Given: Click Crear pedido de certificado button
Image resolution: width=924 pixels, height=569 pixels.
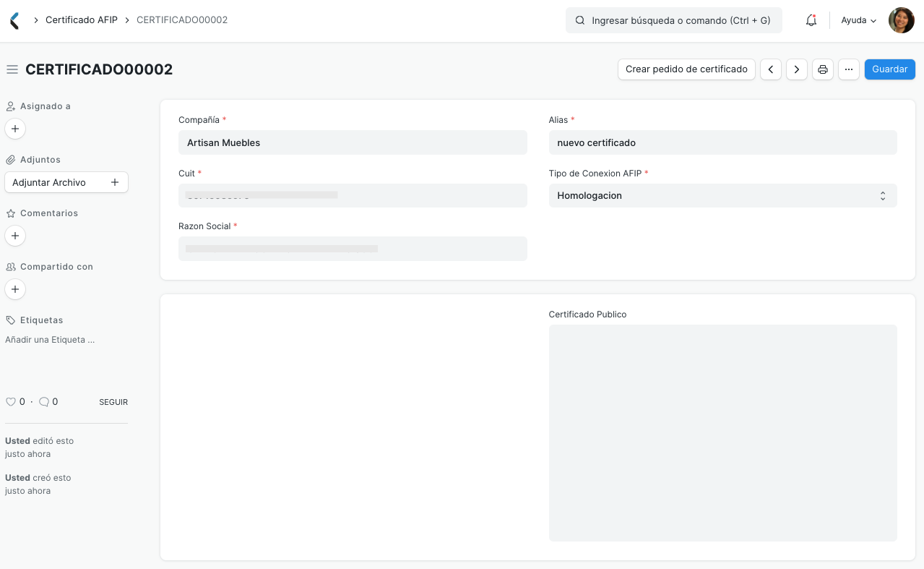Looking at the screenshot, I should click(x=686, y=69).
